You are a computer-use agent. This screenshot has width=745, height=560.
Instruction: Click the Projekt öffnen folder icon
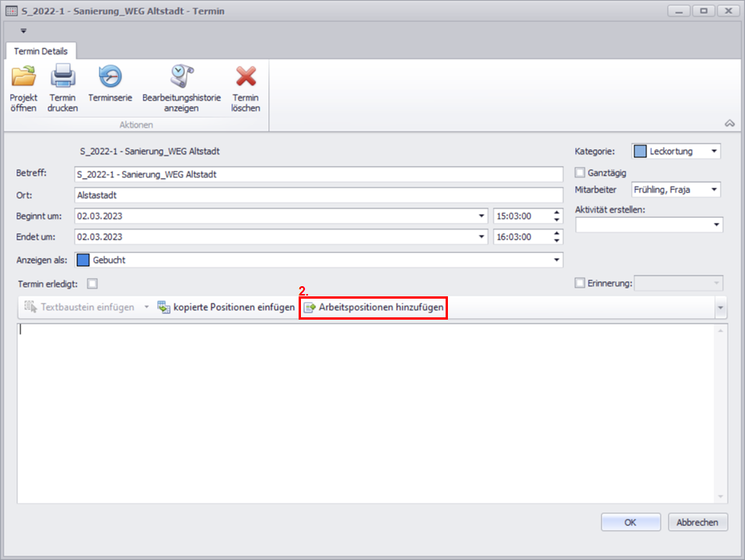(23, 78)
